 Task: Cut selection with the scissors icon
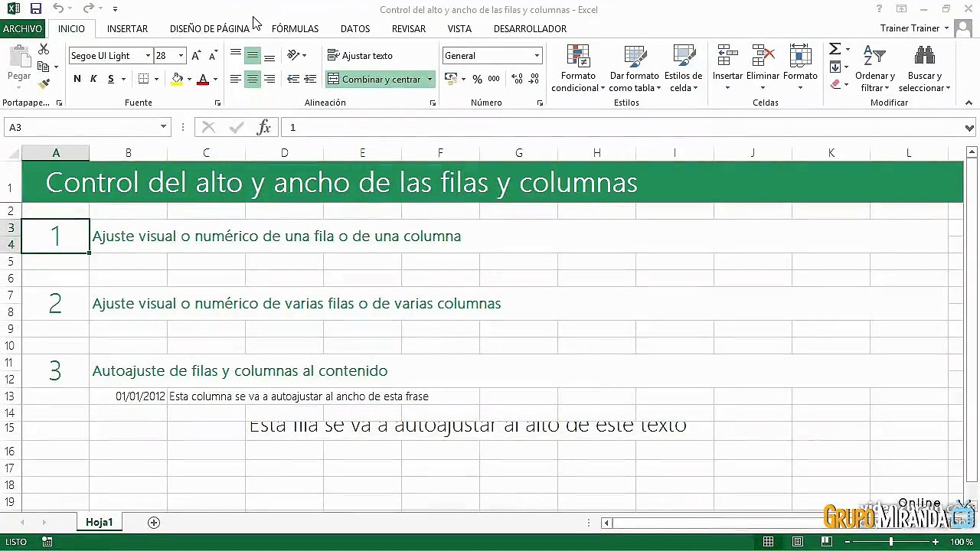(44, 49)
